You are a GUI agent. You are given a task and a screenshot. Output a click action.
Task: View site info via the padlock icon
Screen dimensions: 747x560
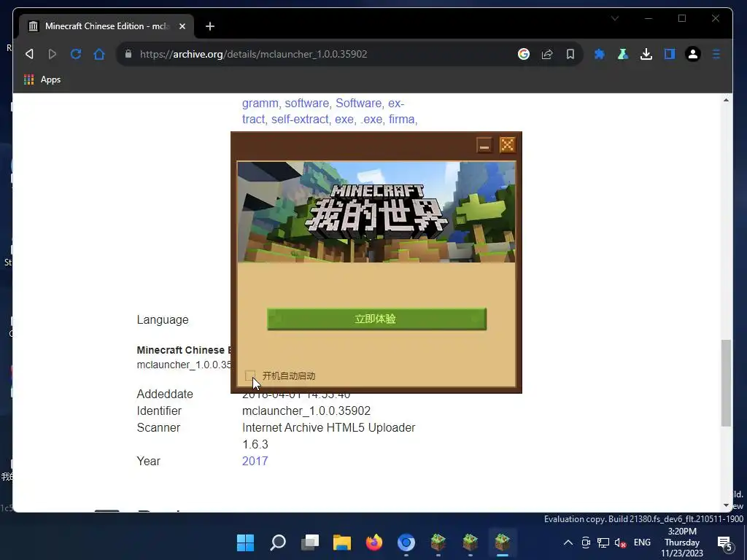[128, 54]
